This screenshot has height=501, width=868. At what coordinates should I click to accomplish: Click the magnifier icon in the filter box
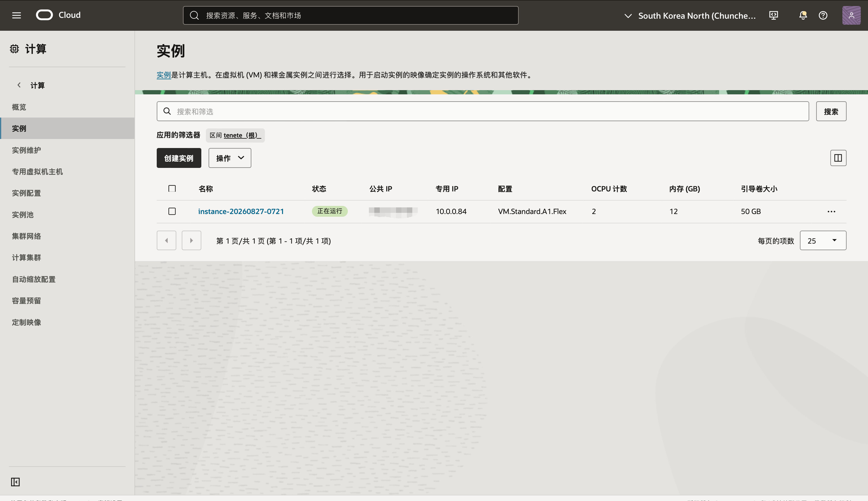tap(167, 111)
